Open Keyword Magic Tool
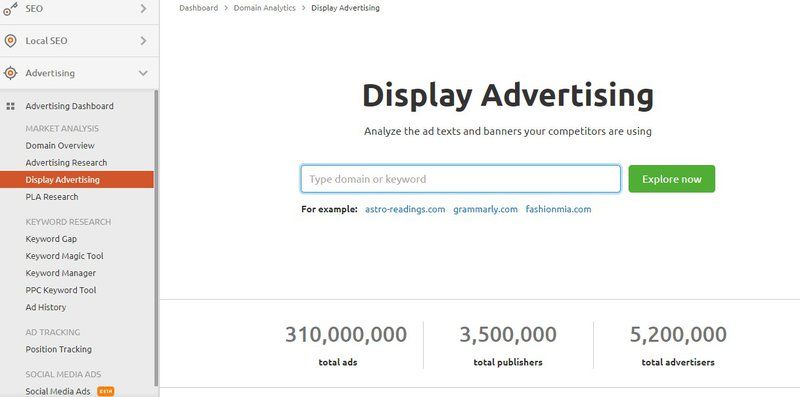The width and height of the screenshot is (800, 397). coord(64,256)
